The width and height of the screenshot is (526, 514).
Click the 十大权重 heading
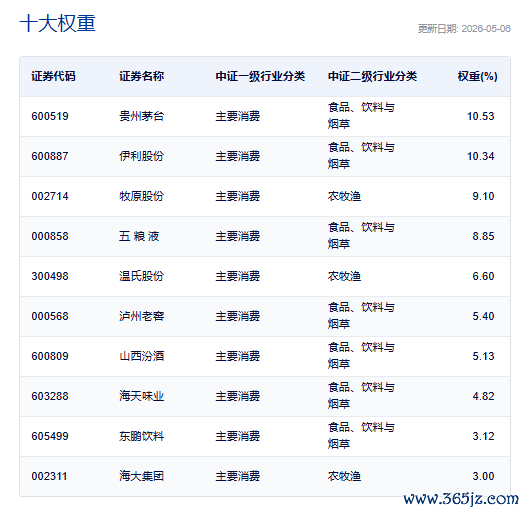[x=58, y=23]
